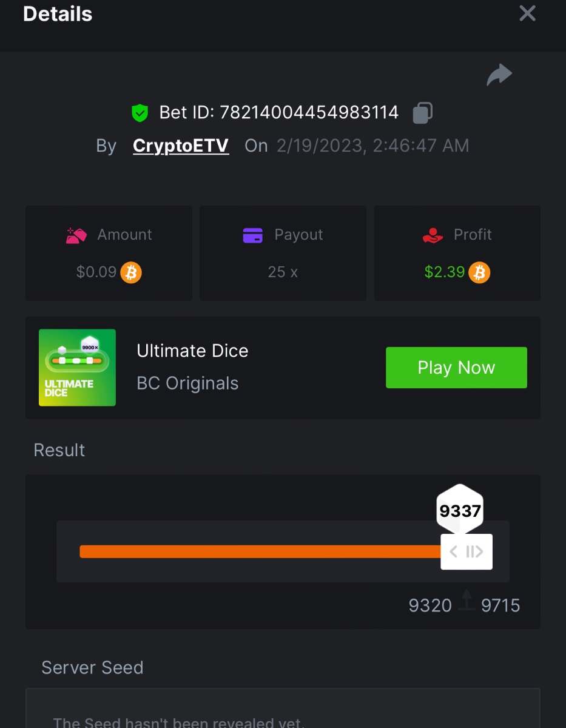
Task: Click the up arrow between 9320 and 9715
Action: tap(467, 601)
